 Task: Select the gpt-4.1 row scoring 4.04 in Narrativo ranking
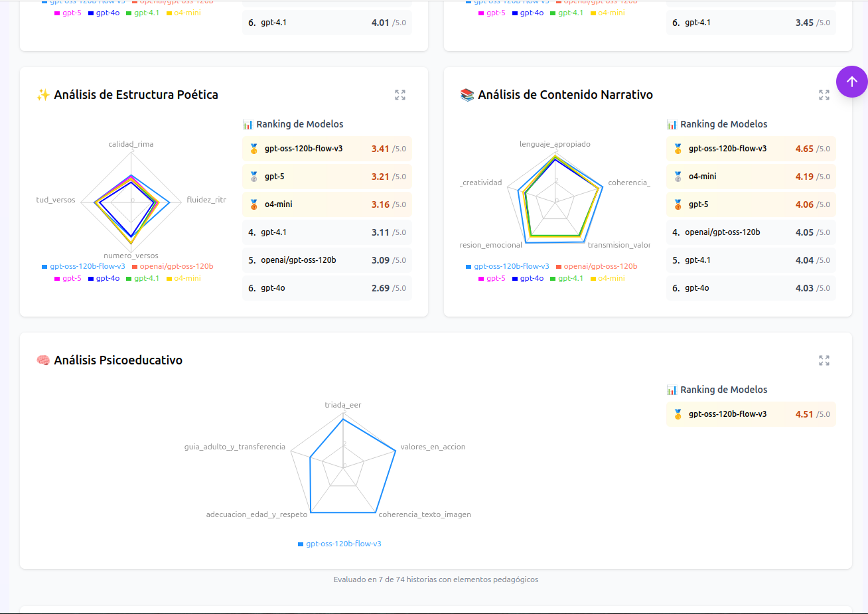click(x=751, y=260)
